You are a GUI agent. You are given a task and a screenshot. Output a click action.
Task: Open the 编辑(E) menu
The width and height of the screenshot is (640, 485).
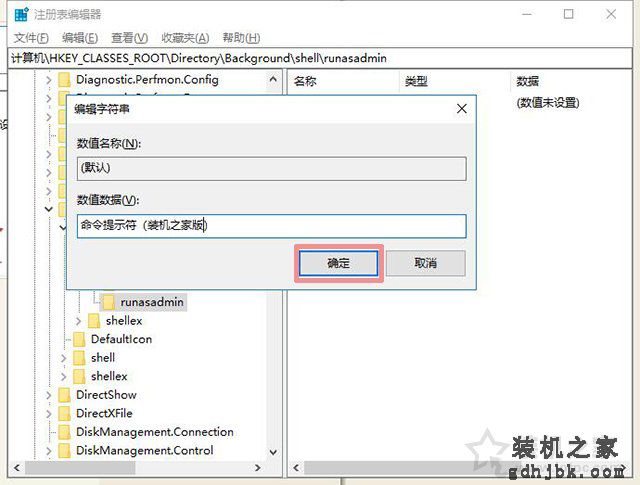pyautogui.click(x=80, y=38)
